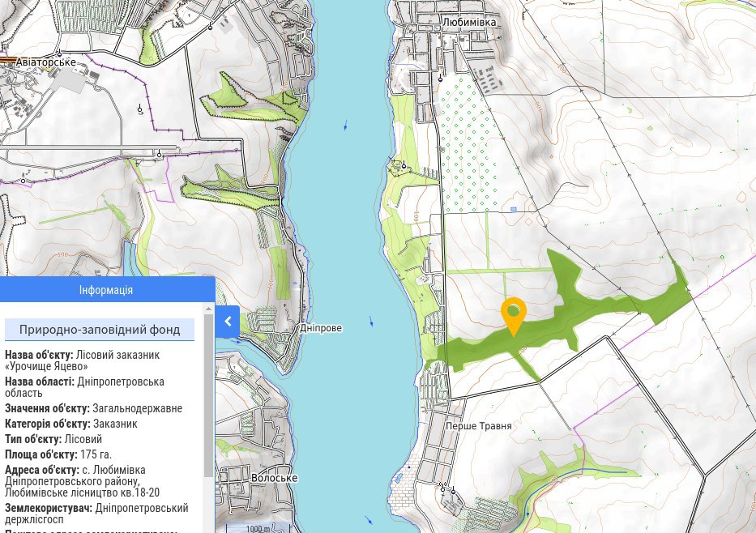Click the Землекористувач Дніпропетровський держлісгосп line

96,514
